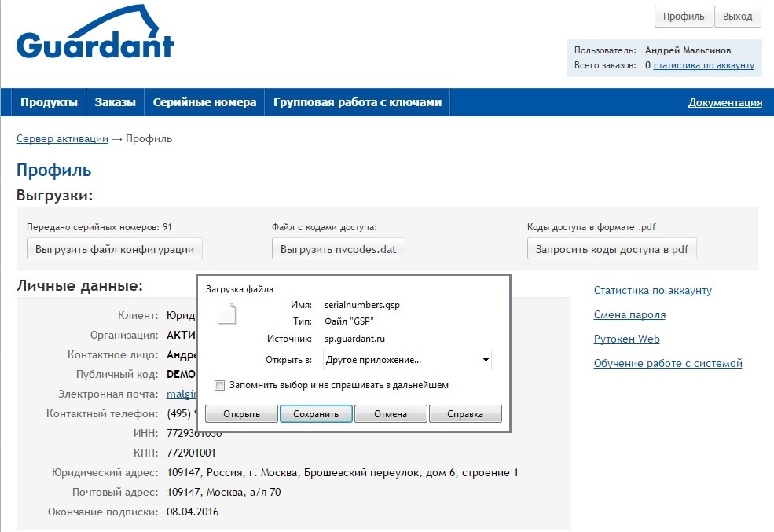This screenshot has width=774, height=532.
Task: Click 'Выгрузить файл конфигурации' button
Action: tap(115, 250)
